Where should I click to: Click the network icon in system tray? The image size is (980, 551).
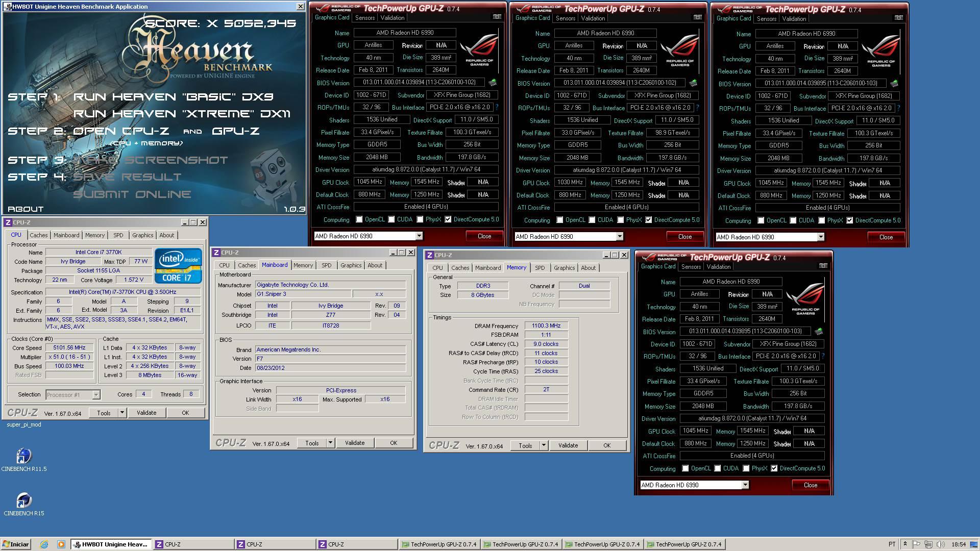928,544
